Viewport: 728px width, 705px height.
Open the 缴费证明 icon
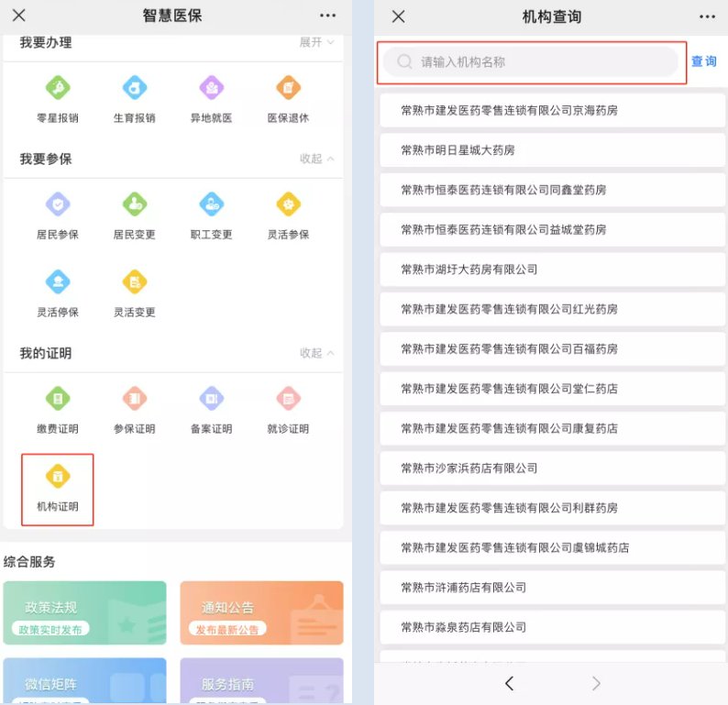(58, 398)
